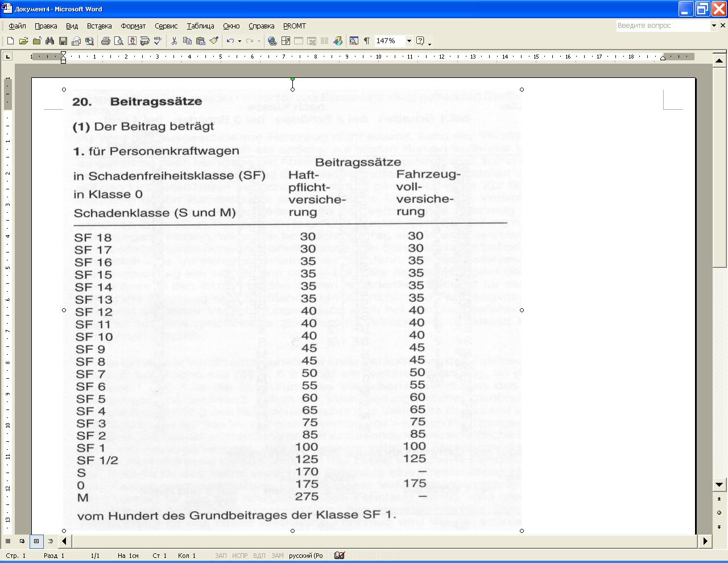Open the Вид menu
Screen dimensions: 728x563
pyautogui.click(x=72, y=26)
